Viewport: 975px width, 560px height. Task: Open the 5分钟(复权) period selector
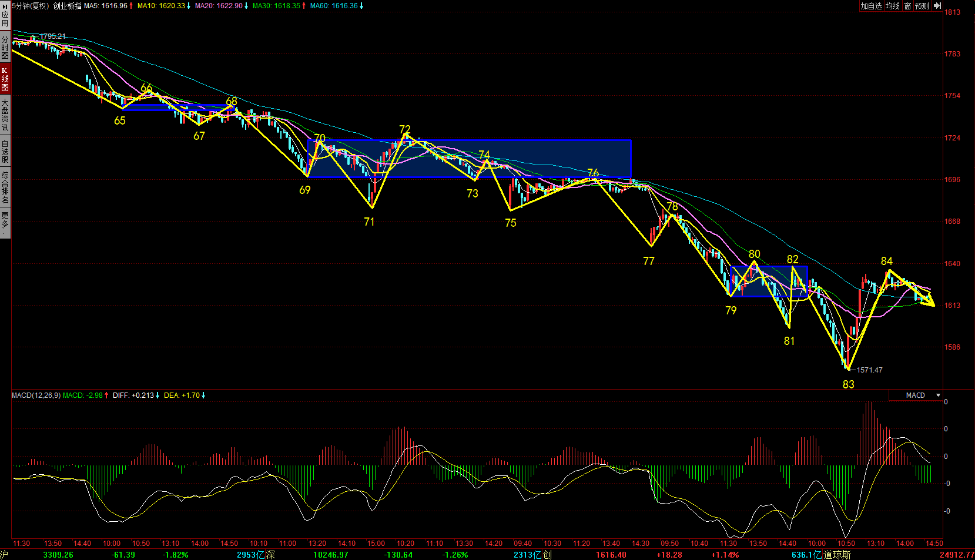pyautogui.click(x=31, y=6)
